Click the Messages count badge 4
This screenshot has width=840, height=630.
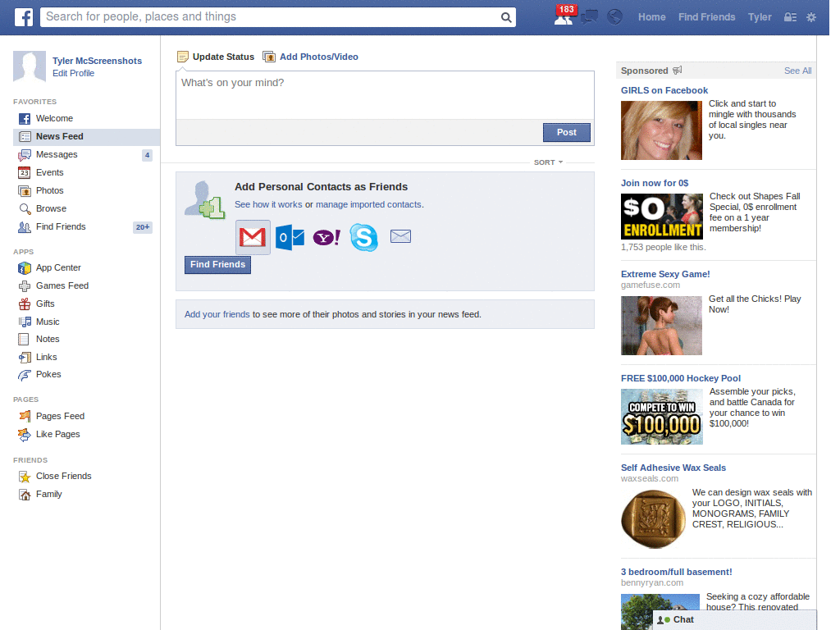pyautogui.click(x=148, y=155)
